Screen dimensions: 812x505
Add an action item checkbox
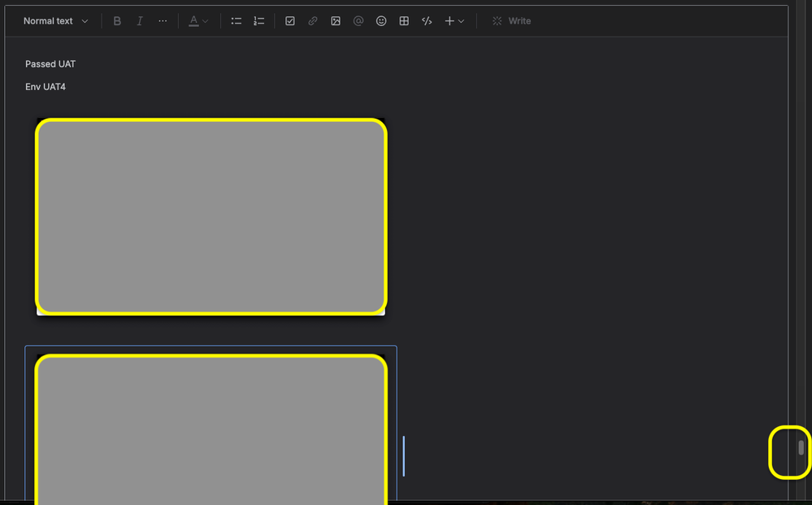(290, 21)
